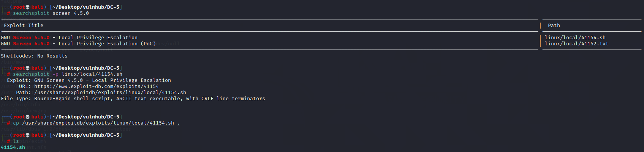
Task: Click the Path: /usr/share/exploitdb output line
Action: (101, 93)
